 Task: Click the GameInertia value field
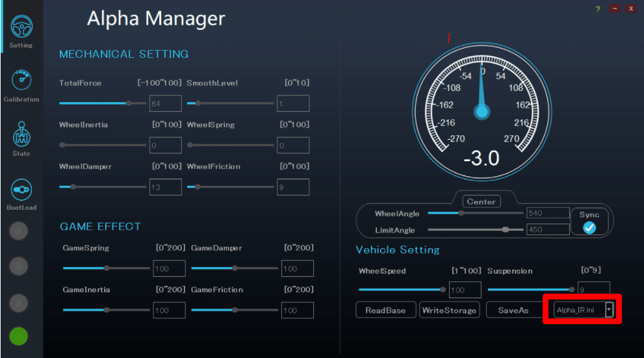tap(169, 311)
